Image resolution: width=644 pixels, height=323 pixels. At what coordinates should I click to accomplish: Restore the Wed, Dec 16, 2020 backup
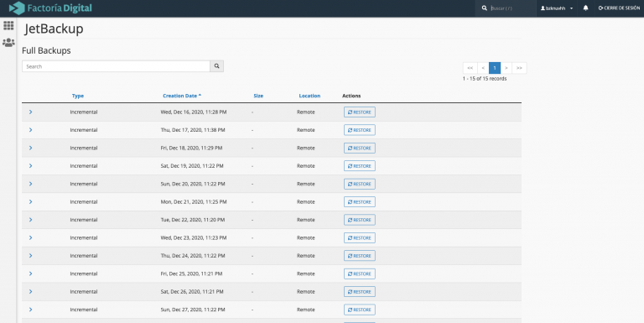[x=360, y=112]
